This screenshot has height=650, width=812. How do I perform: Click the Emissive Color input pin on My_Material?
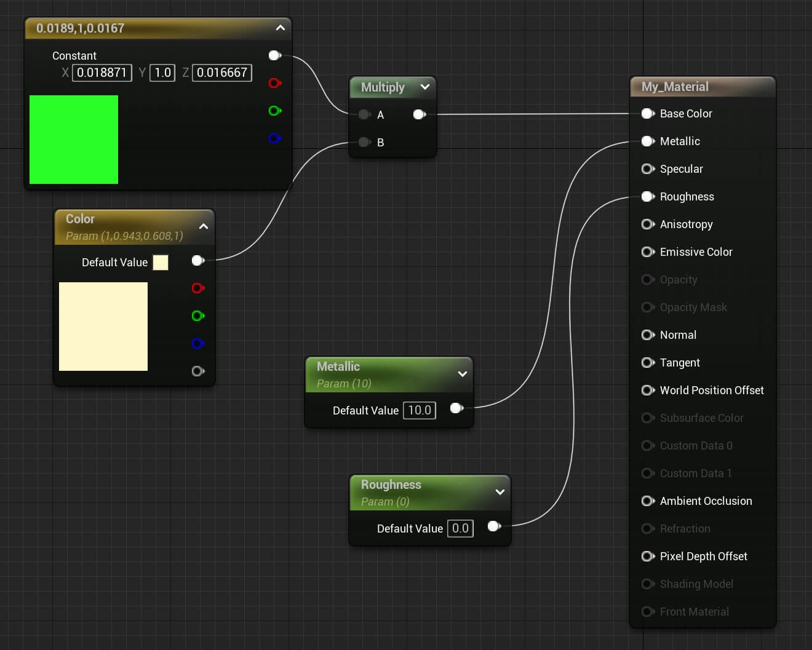pos(648,252)
